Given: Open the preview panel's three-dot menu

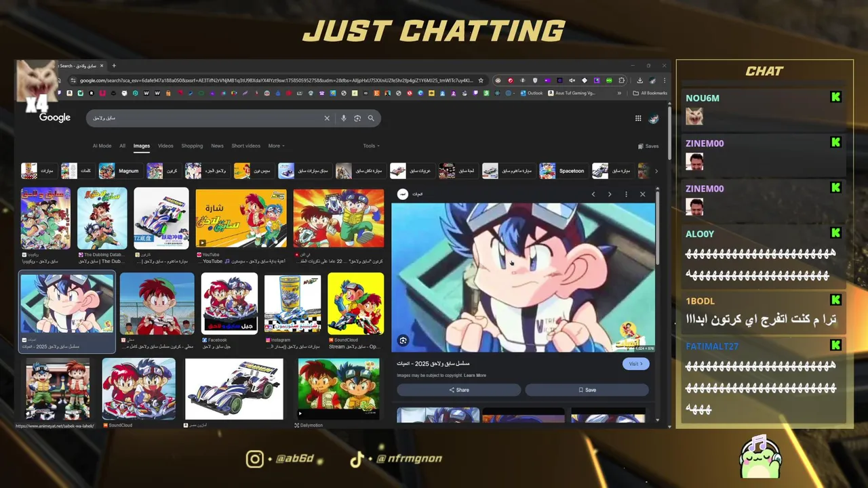Looking at the screenshot, I should coord(626,194).
